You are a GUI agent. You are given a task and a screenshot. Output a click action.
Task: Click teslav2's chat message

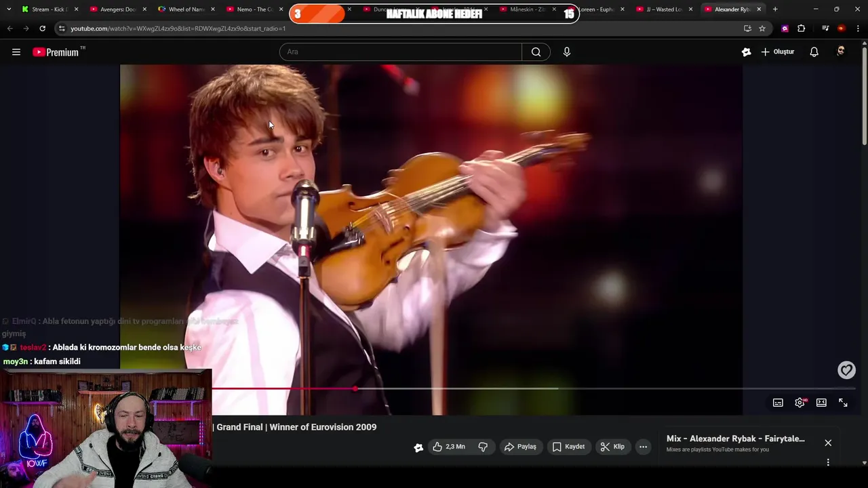(x=102, y=347)
